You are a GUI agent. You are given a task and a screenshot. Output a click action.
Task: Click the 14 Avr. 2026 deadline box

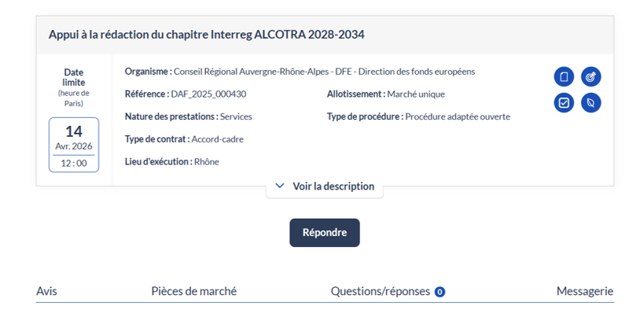point(74,145)
